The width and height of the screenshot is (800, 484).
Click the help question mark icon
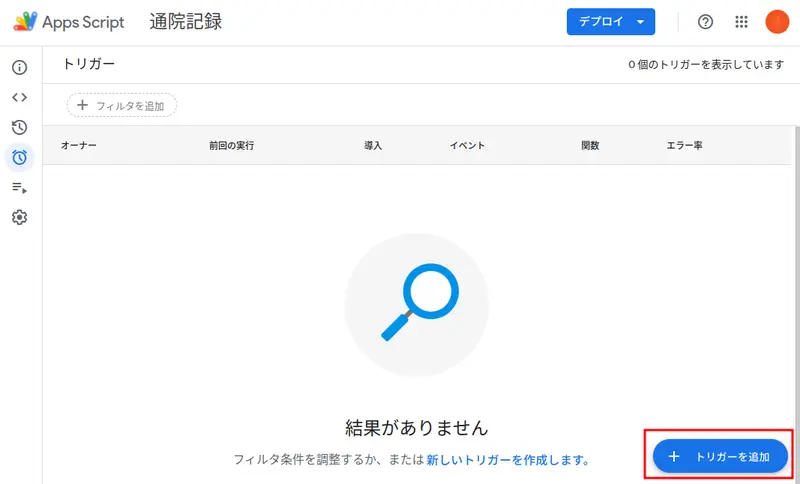pyautogui.click(x=705, y=22)
